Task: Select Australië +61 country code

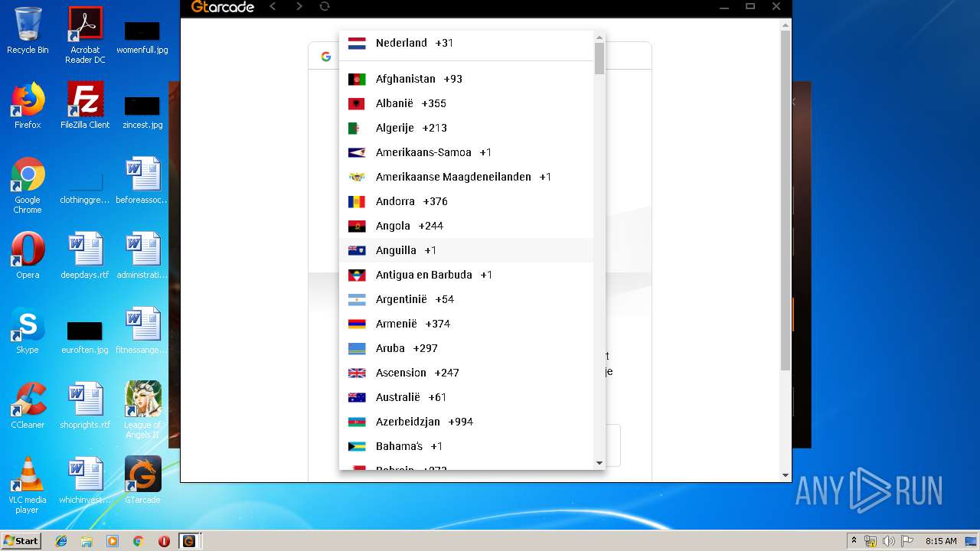Action: pos(466,397)
